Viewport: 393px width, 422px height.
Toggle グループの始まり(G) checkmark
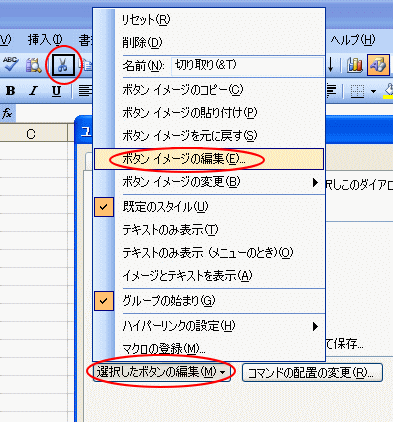click(x=209, y=301)
